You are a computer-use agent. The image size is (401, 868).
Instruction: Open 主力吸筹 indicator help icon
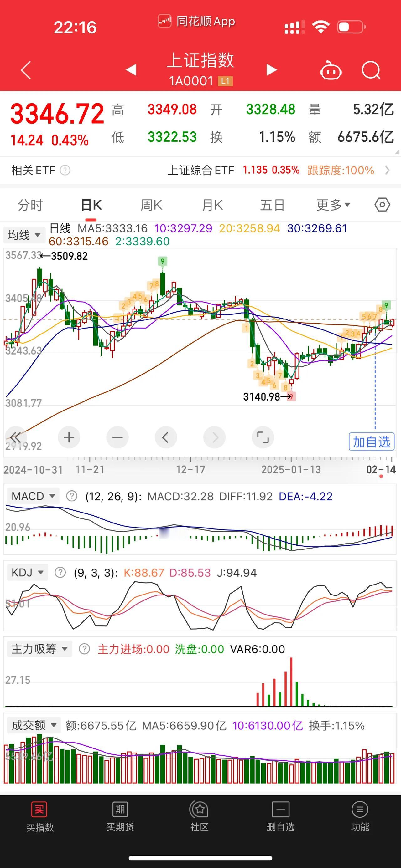click(84, 649)
